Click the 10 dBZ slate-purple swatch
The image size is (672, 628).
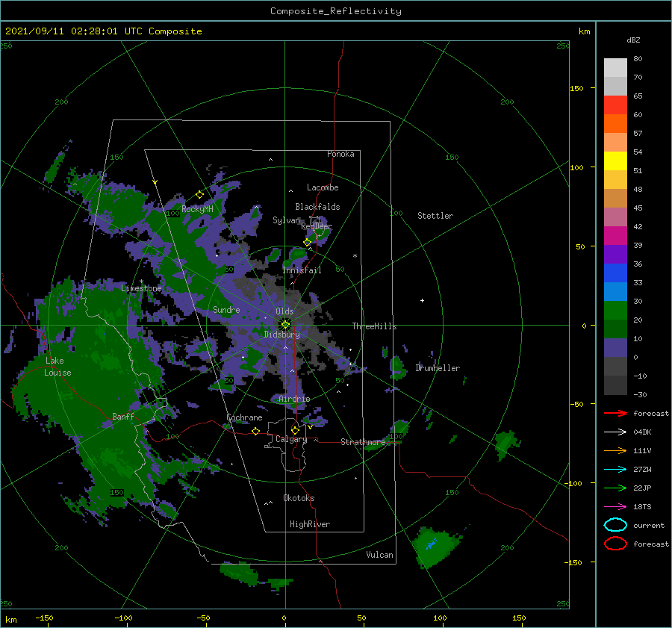pos(615,347)
